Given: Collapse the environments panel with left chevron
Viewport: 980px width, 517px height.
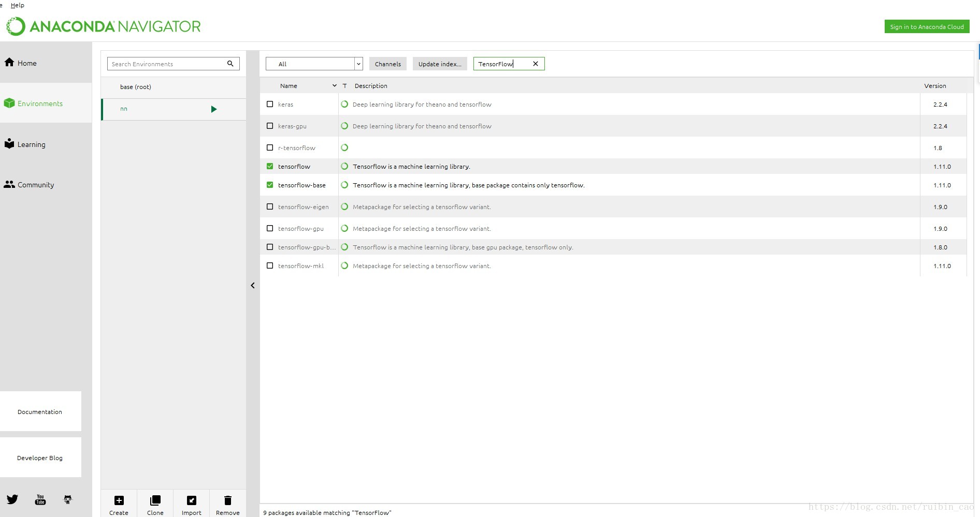Looking at the screenshot, I should [x=253, y=285].
